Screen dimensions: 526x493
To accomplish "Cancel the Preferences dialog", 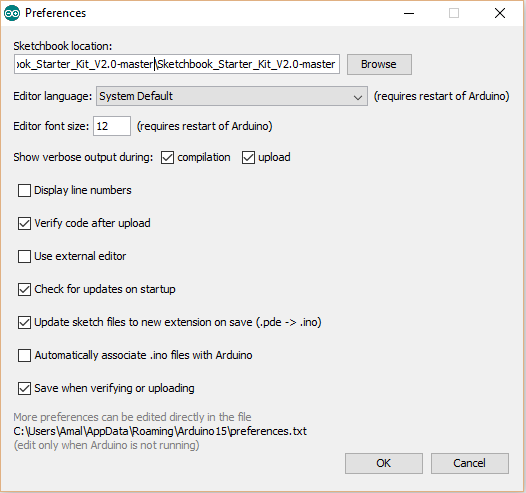I will [x=470, y=463].
